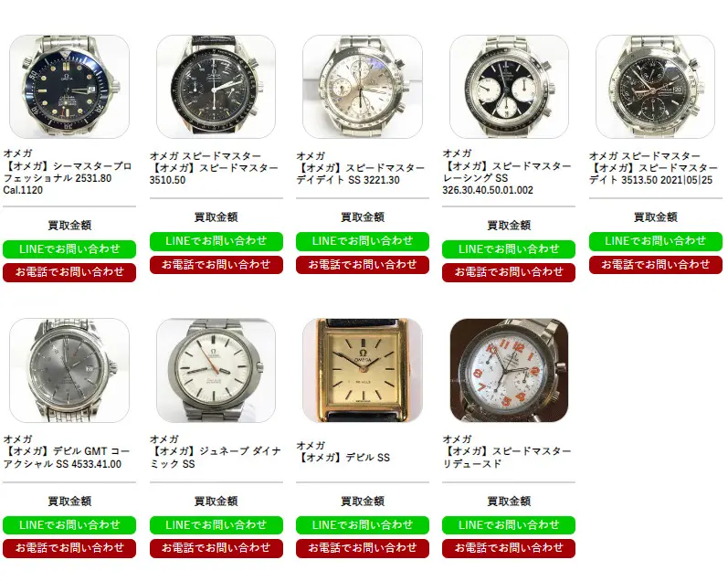Click phone inquiry button under Geneve Dynamic
This screenshot has height=581, width=728.
click(x=216, y=548)
